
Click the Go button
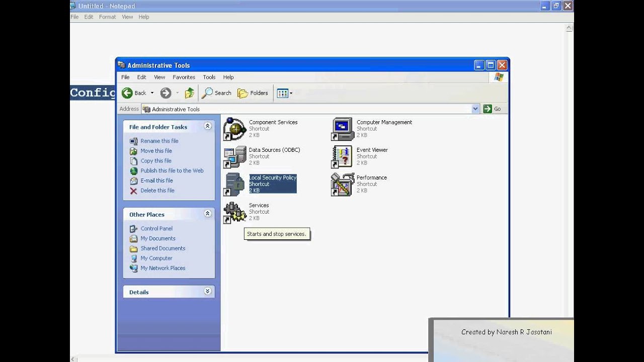(x=493, y=109)
